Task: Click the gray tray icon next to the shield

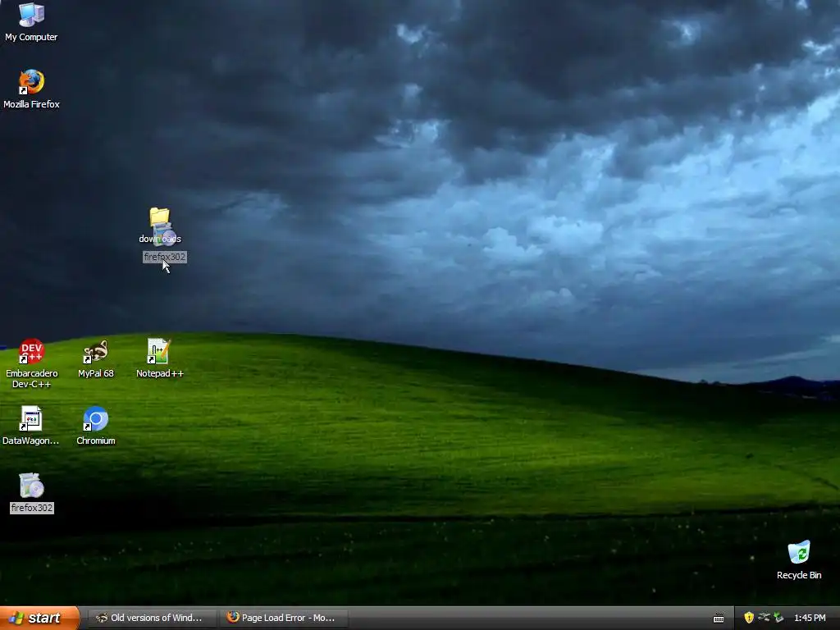Action: [x=764, y=618]
